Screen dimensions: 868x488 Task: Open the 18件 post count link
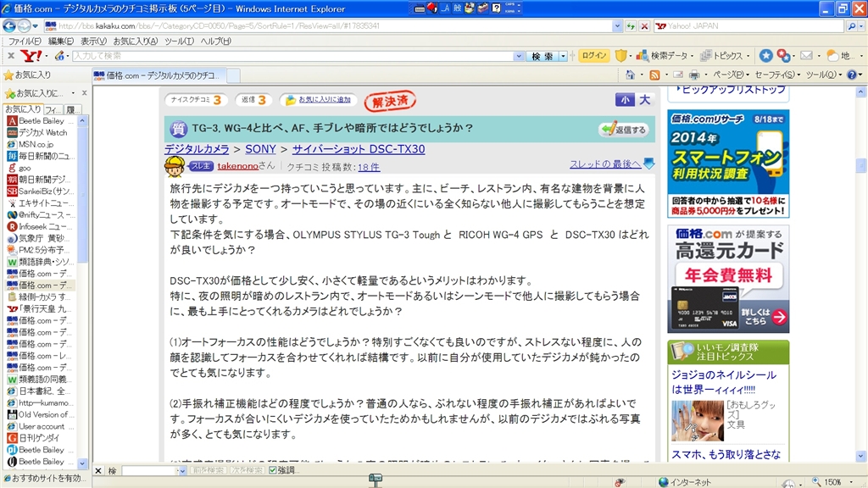[369, 167]
